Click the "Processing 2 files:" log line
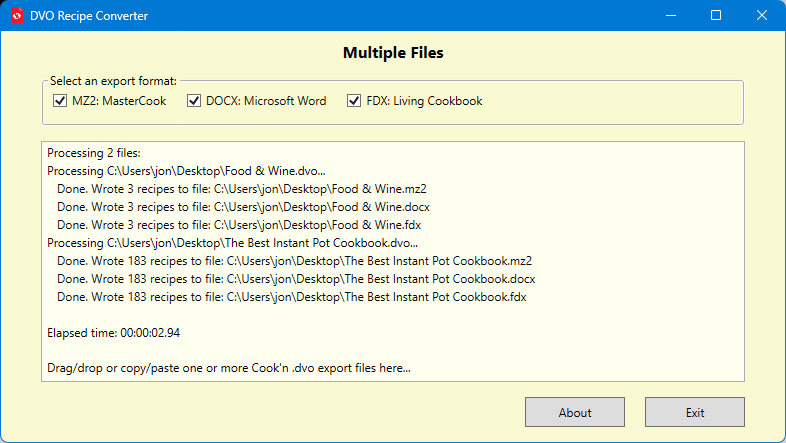The width and height of the screenshot is (786, 443). (94, 154)
